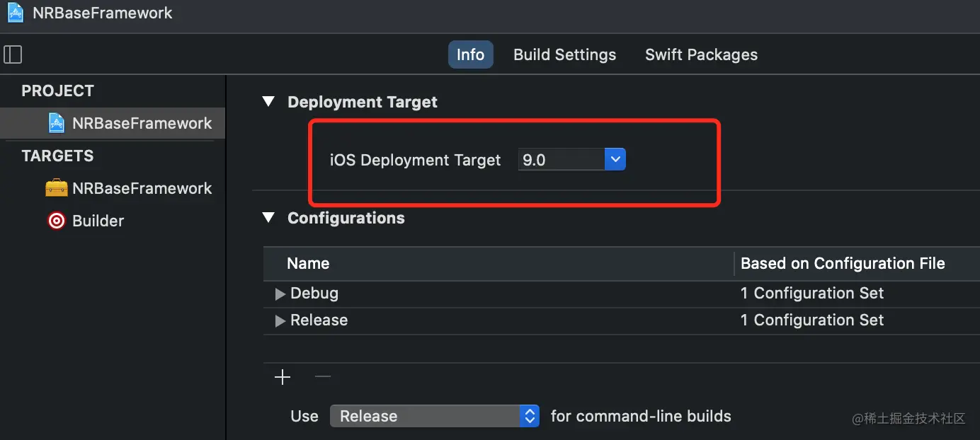Toggle the sidebar panel icon
The height and width of the screenshot is (440, 980).
[x=13, y=54]
